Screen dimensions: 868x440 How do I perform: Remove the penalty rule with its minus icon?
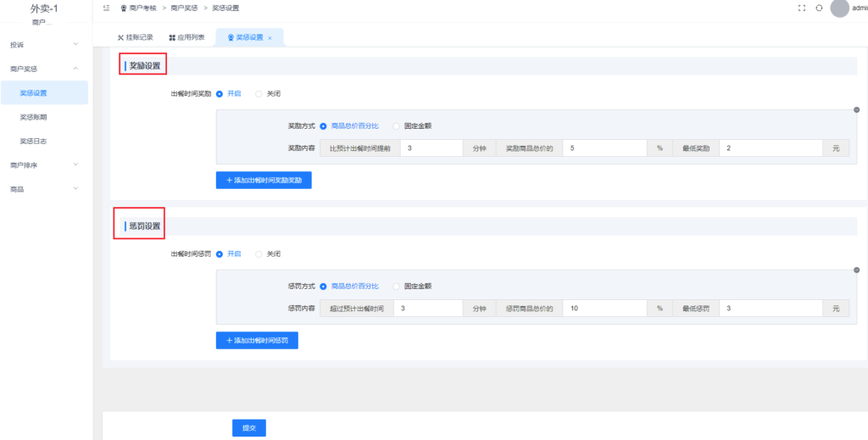pos(856,271)
